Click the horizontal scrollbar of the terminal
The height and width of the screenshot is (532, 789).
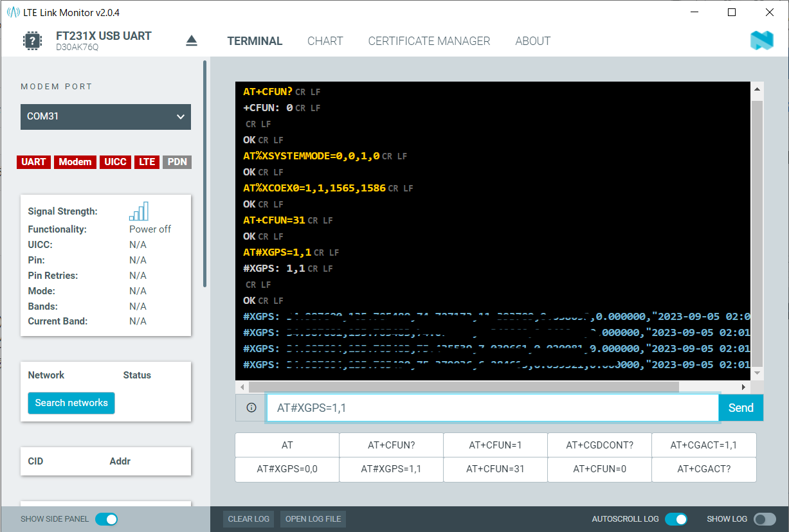click(463, 387)
